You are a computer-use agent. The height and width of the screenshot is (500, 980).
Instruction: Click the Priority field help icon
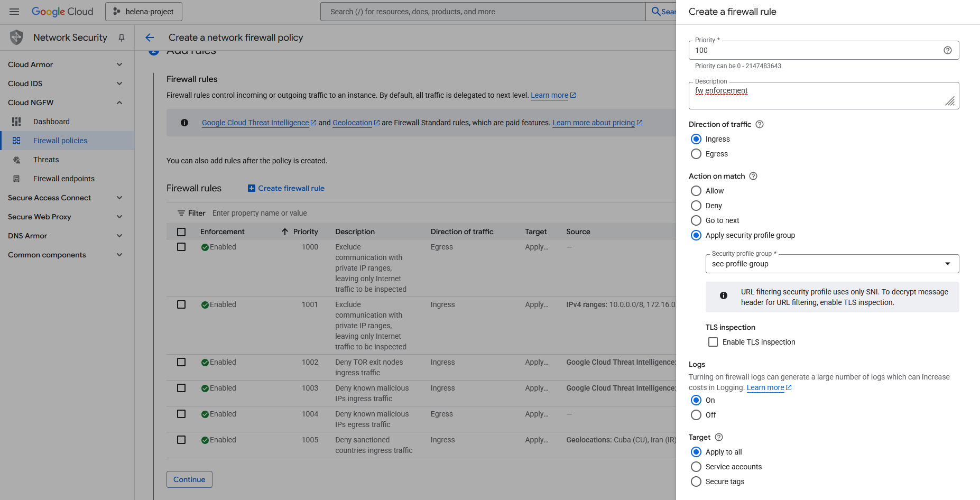(947, 50)
